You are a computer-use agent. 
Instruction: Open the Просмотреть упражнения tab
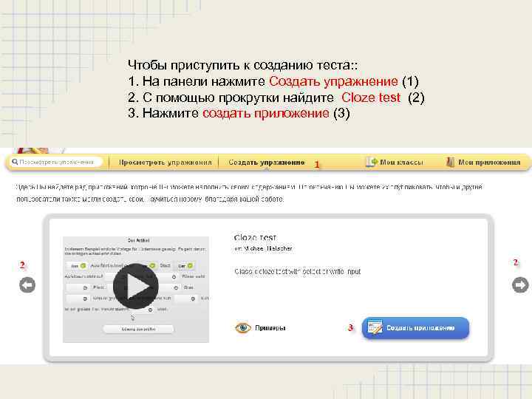(165, 163)
